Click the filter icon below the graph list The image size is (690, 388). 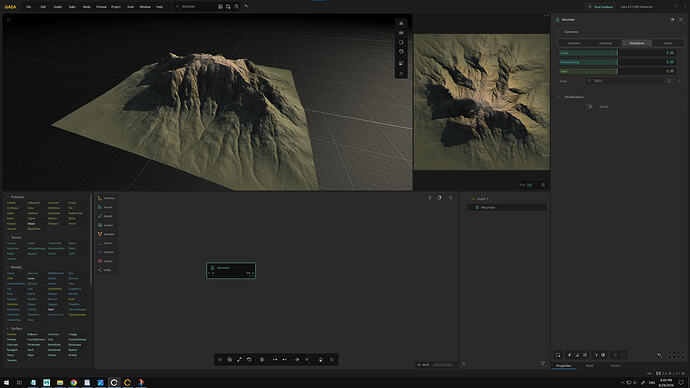coord(543,363)
